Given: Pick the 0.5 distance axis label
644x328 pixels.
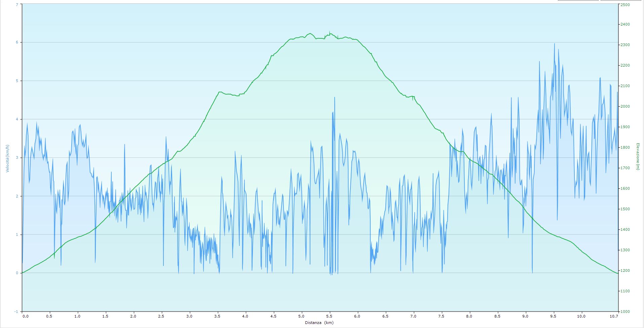Looking at the screenshot, I should [x=49, y=316].
